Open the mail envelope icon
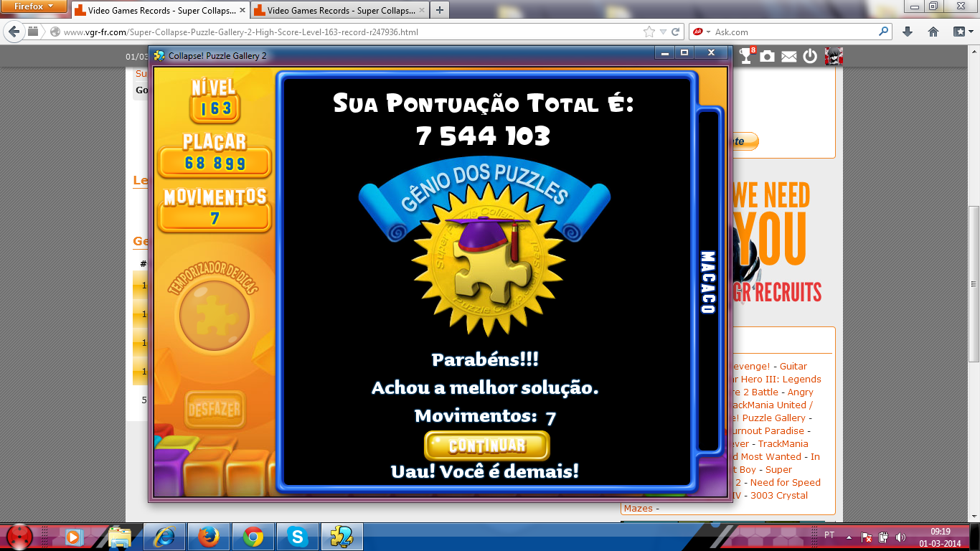The width and height of the screenshot is (980, 551). [x=788, y=57]
